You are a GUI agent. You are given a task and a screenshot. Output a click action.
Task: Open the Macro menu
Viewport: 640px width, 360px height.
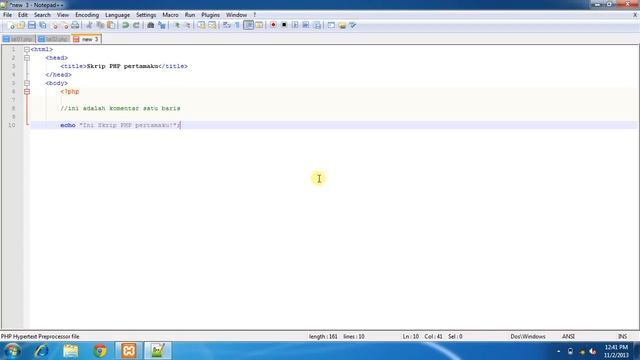pos(170,15)
